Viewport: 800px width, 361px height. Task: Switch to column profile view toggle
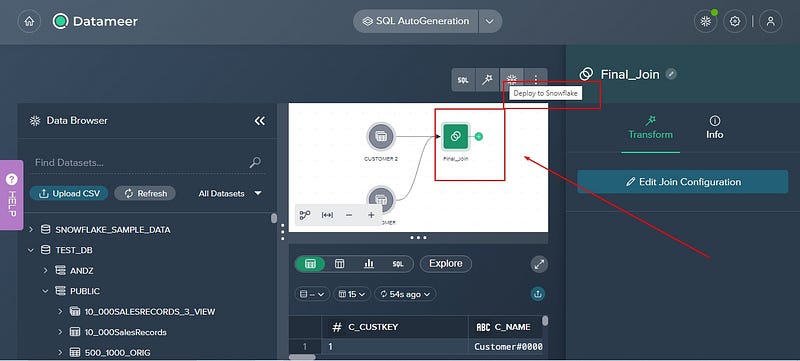point(339,264)
